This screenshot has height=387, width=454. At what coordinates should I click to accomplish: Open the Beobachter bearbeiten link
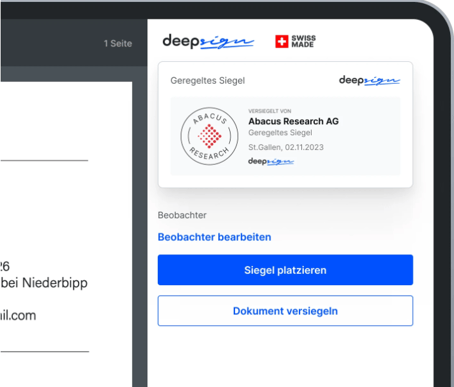(214, 237)
